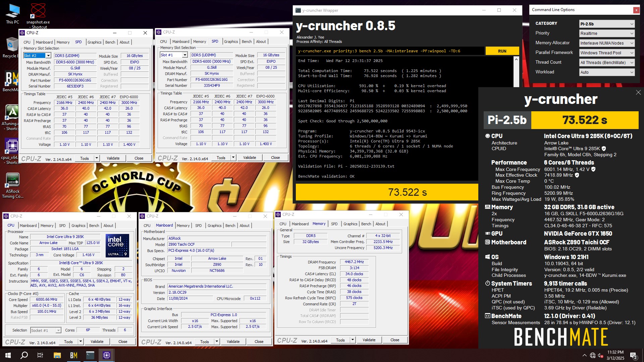Open snapshot.exe shortcut on desktop
Viewport: 644px width, 362px height.
[x=38, y=16]
